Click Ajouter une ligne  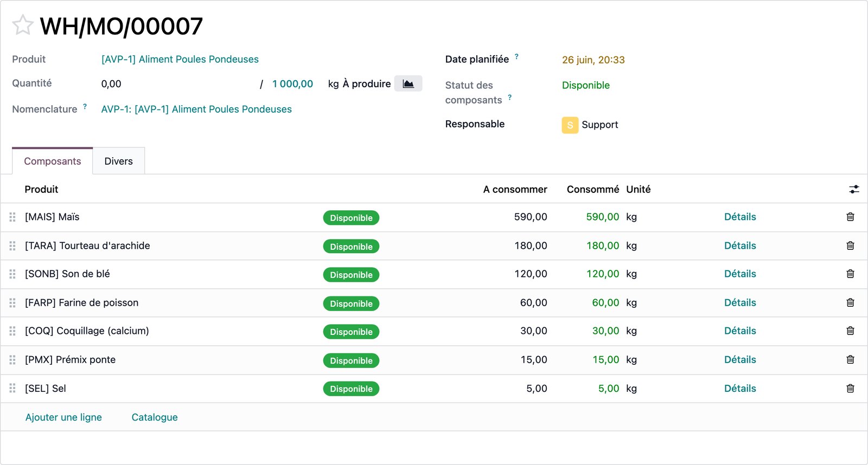[63, 417]
